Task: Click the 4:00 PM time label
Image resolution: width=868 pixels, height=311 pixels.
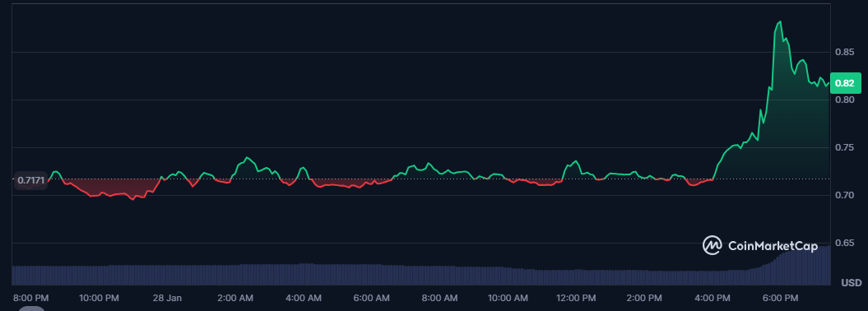Action: (713, 299)
